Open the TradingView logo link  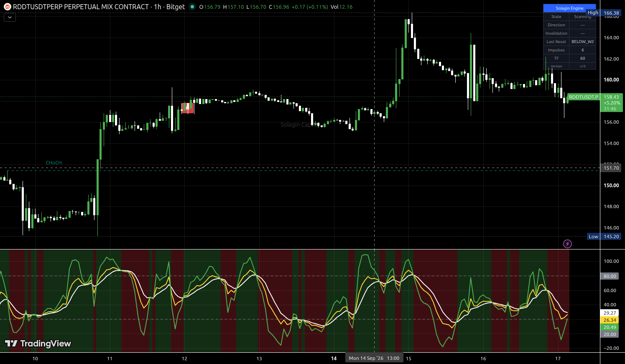(x=38, y=344)
